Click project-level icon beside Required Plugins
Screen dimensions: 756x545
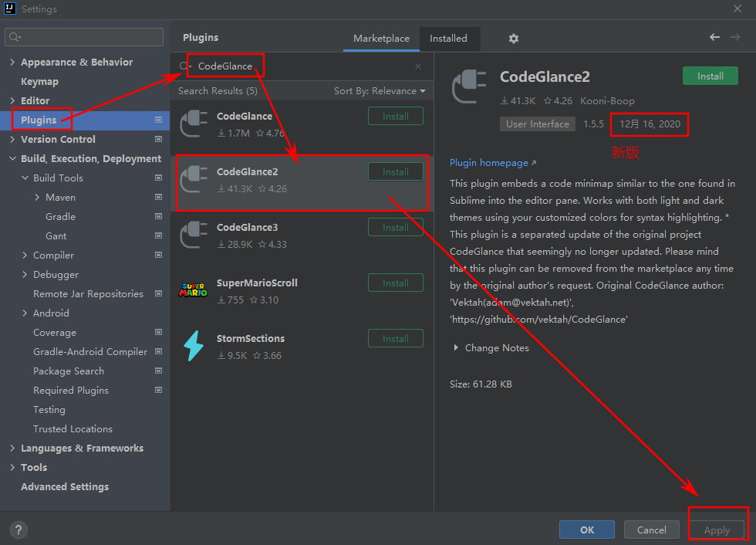point(158,390)
